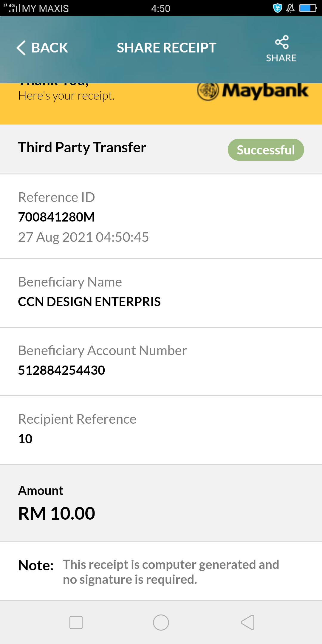322x644 pixels.
Task: Tap the Maybank tiger logo
Action: point(208,91)
